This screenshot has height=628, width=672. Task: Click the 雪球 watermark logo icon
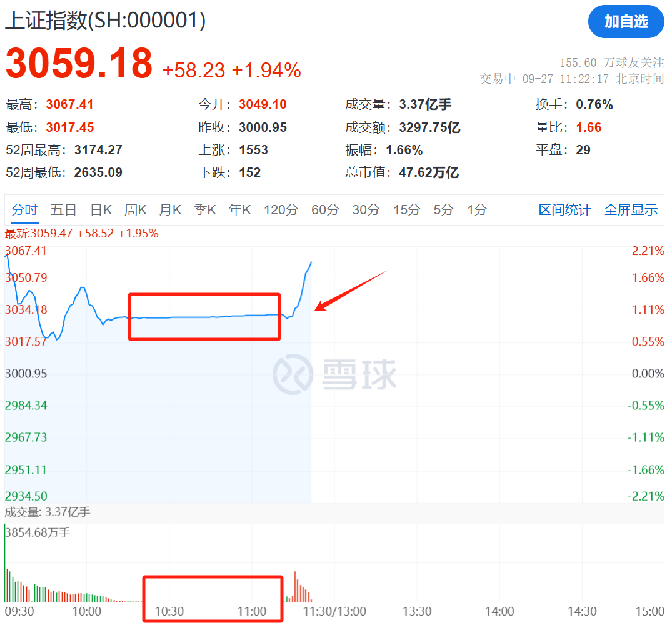click(x=294, y=374)
